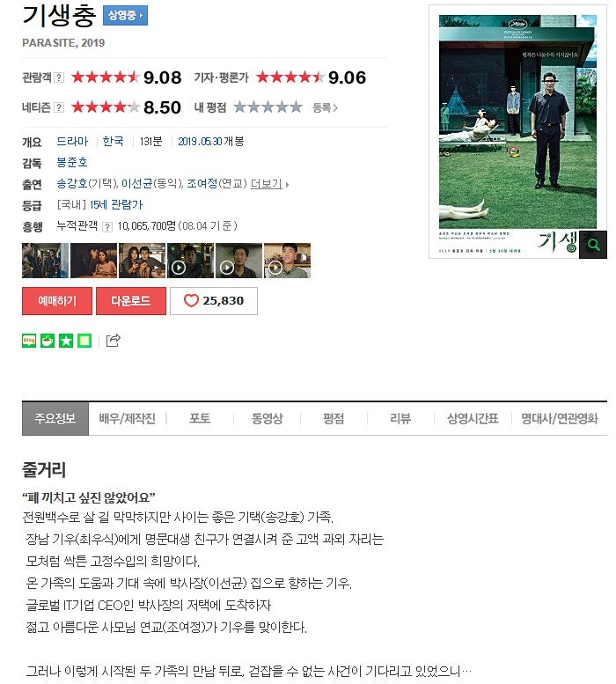Click the 예매하기 button
The image size is (616, 684).
click(57, 300)
